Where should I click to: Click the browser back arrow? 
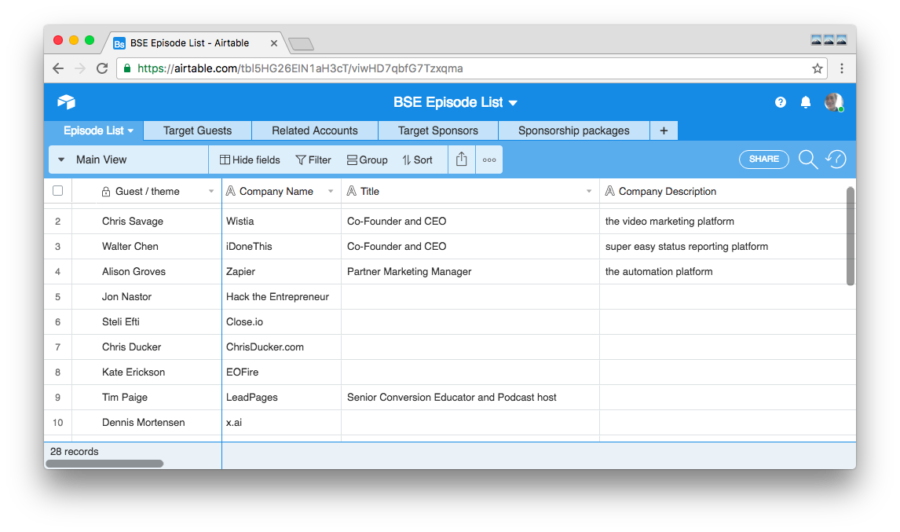coord(58,68)
